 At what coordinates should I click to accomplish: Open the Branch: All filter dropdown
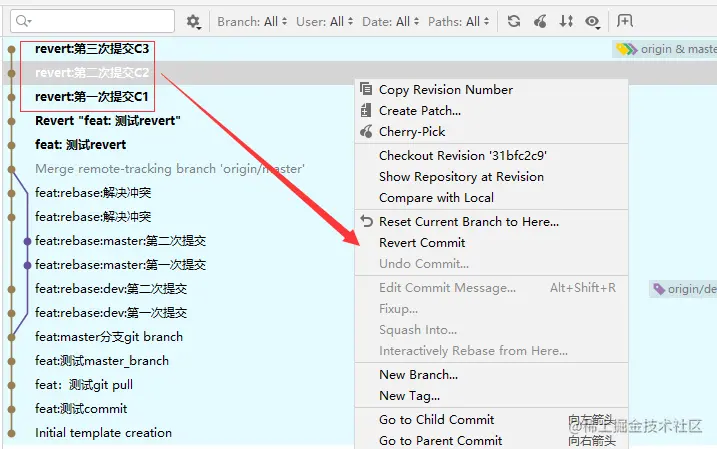click(252, 21)
